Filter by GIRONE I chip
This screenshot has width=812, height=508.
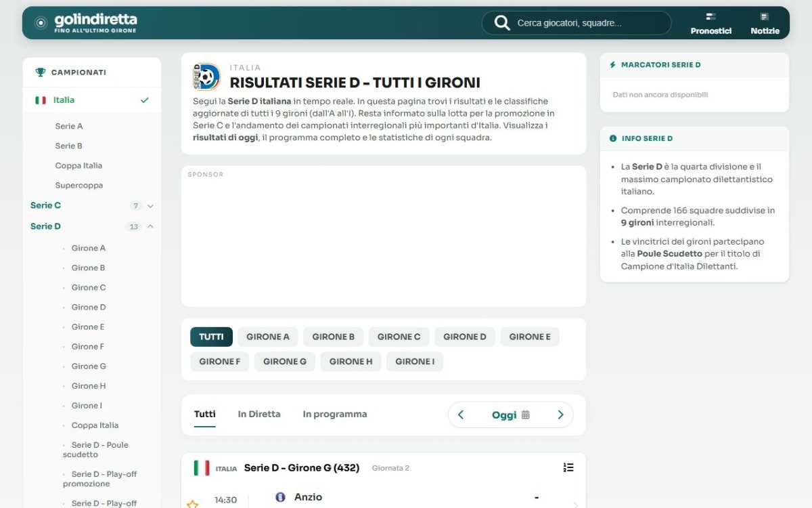[x=415, y=362]
